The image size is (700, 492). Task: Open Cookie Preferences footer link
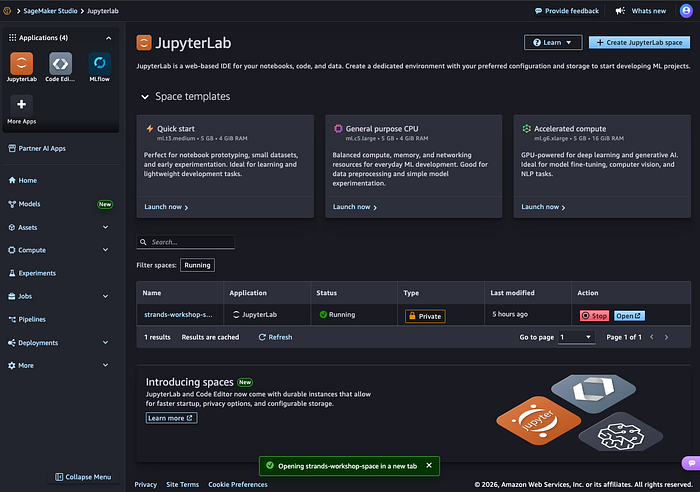[x=238, y=484]
